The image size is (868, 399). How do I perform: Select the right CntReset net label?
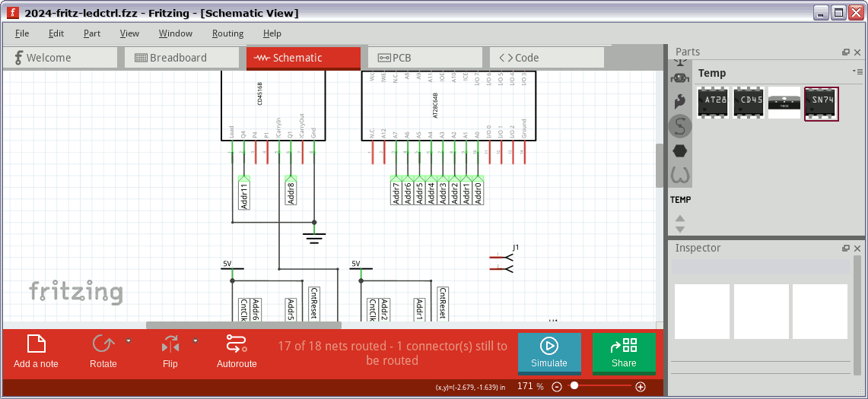(442, 303)
